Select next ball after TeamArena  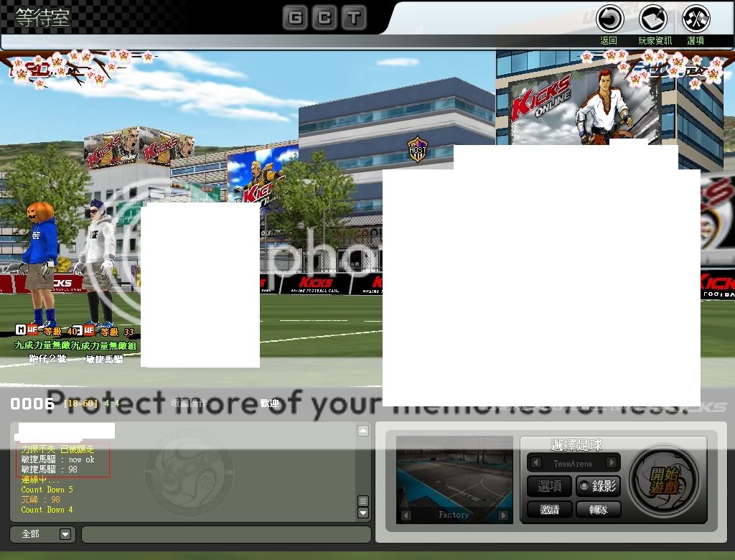(612, 463)
